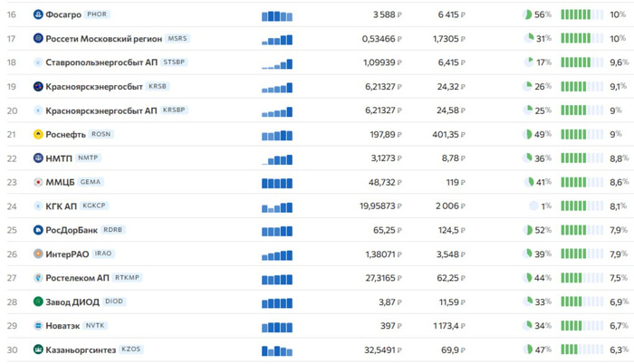This screenshot has height=364, width=634.
Task: Click the РосДорБанк 52% payout pie icon
Action: 528,230
